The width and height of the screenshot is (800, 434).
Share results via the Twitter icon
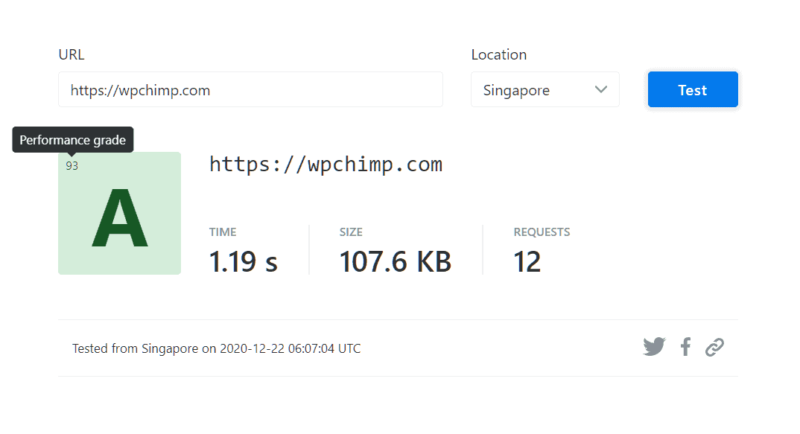(654, 347)
